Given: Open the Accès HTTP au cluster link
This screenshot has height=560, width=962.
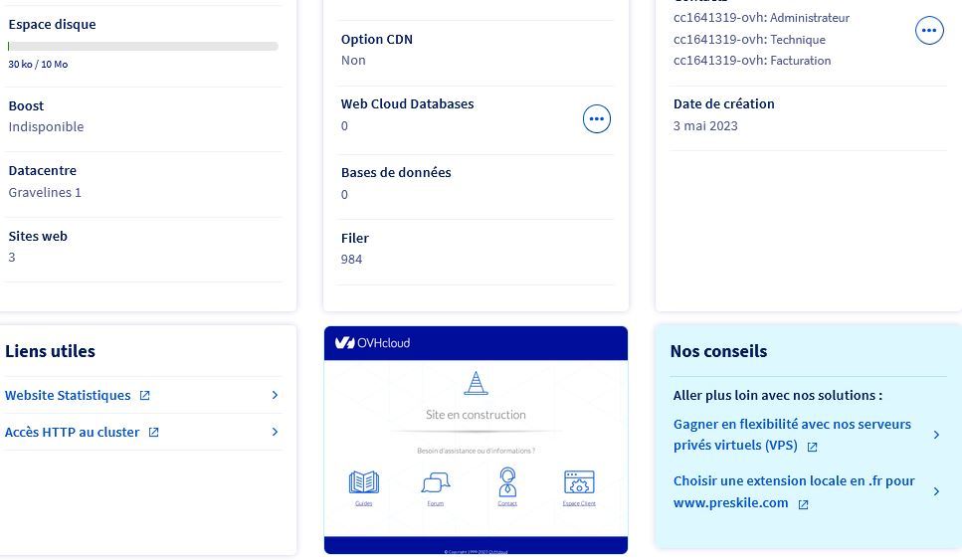Looking at the screenshot, I should [73, 432].
